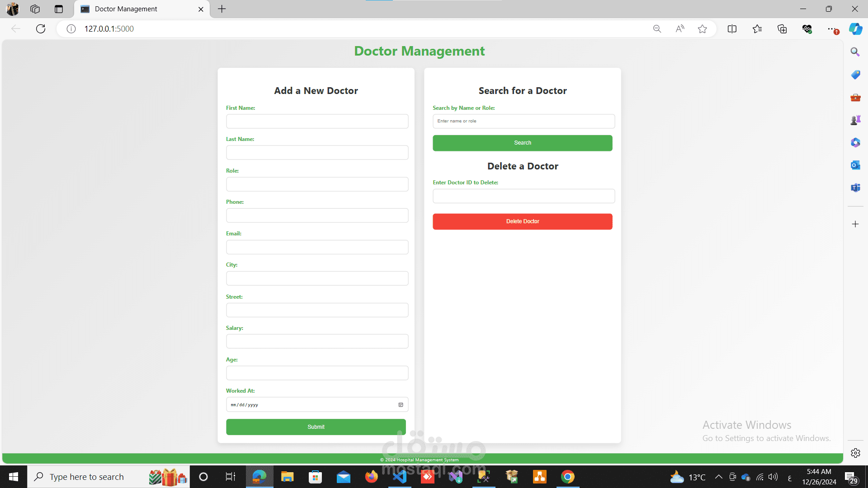Screen dimensions: 868x488
Task: Click the Worked At date field
Action: tap(317, 404)
